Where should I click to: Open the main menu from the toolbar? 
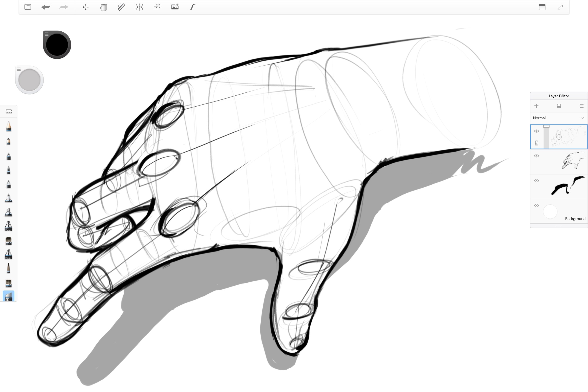(x=28, y=7)
